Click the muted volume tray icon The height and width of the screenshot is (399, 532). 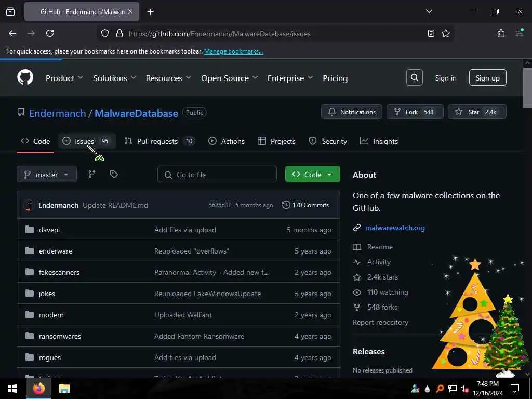pyautogui.click(x=464, y=389)
